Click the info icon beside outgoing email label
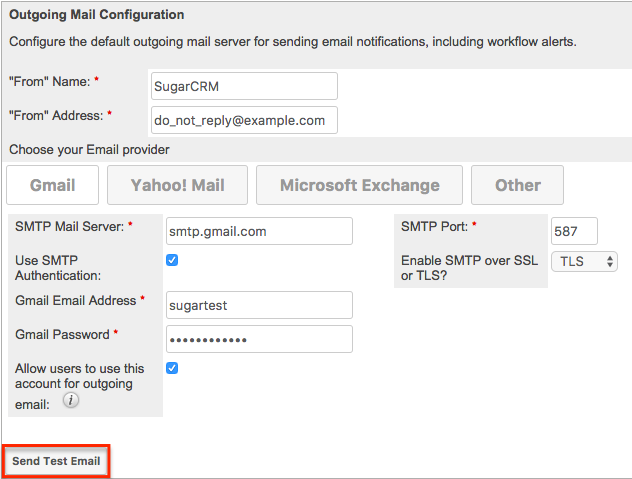632x479 pixels. coord(71,400)
